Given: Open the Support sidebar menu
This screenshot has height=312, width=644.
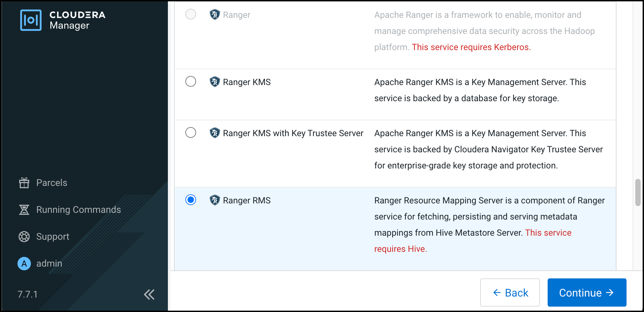Looking at the screenshot, I should click(53, 236).
